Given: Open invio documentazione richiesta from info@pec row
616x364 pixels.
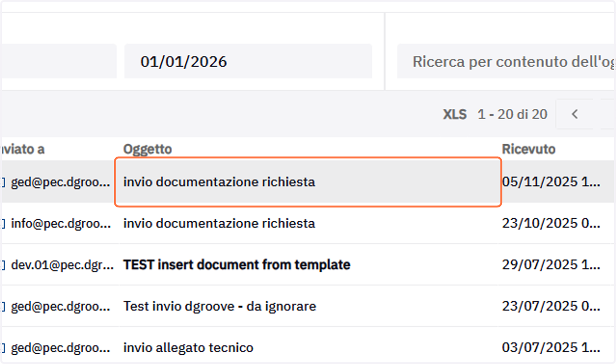Looking at the screenshot, I should click(219, 223).
